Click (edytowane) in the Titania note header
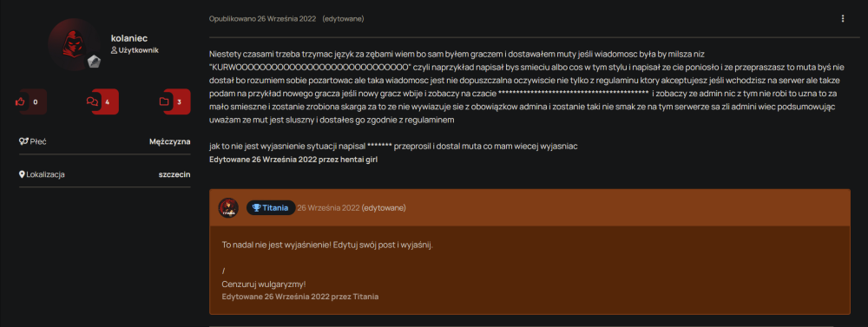868x327 pixels. (384, 208)
